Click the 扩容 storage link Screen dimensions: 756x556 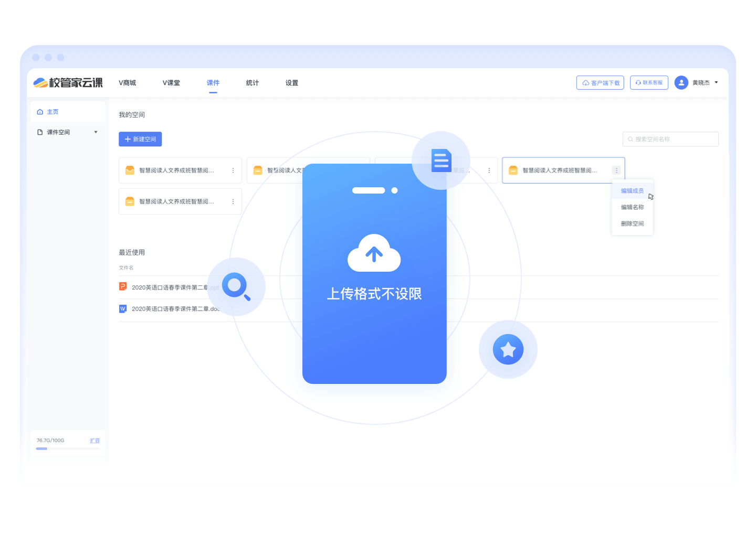(x=94, y=441)
